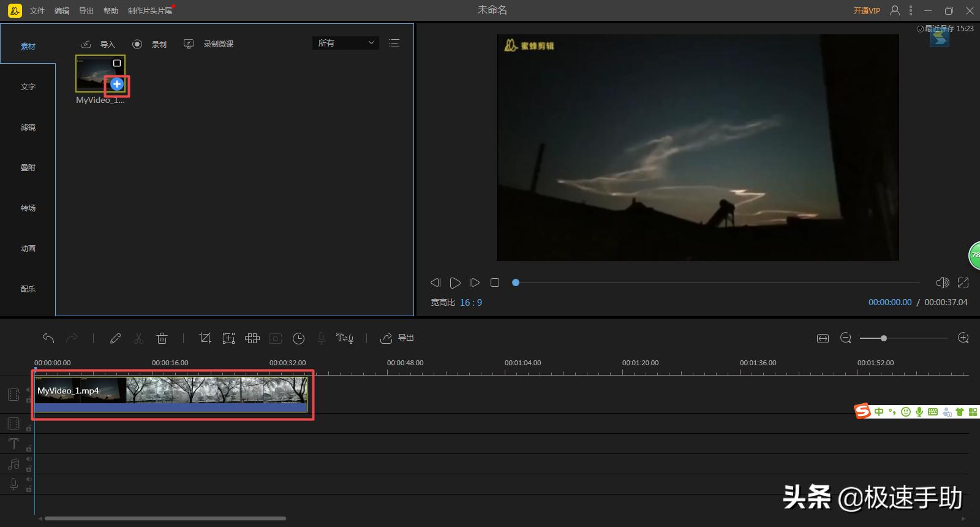Screen dimensions: 980x527
Task: Click the 导出 export button in timeline toolbar
Action: click(x=398, y=338)
